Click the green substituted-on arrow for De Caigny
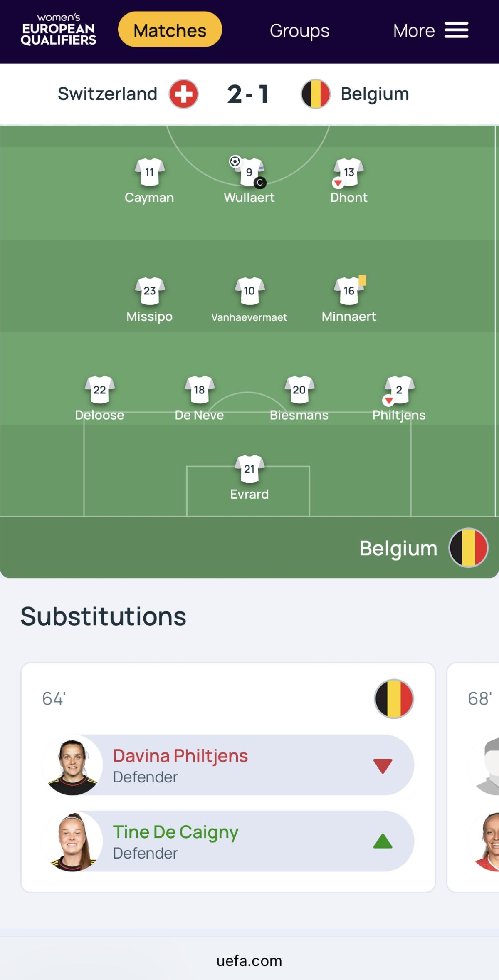The image size is (499, 980). tap(383, 841)
